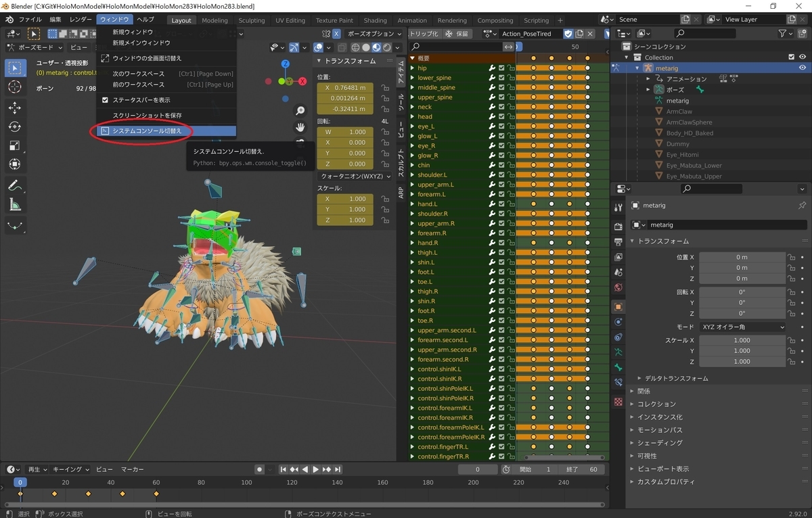The width and height of the screenshot is (812, 518).
Task: Open the Bone properties tab
Action: pyautogui.click(x=618, y=367)
